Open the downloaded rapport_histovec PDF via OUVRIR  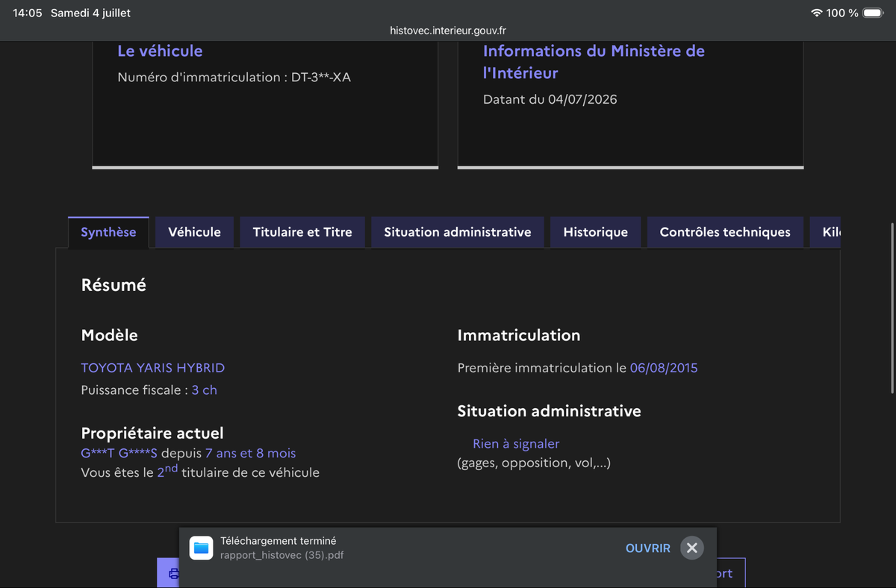click(x=647, y=548)
